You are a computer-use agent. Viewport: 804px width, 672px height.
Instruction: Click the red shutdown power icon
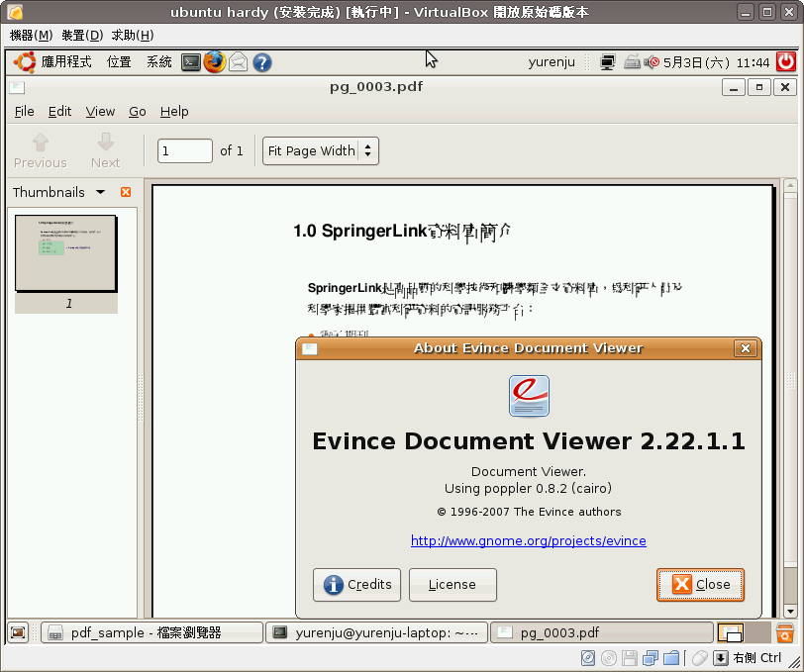tap(785, 61)
